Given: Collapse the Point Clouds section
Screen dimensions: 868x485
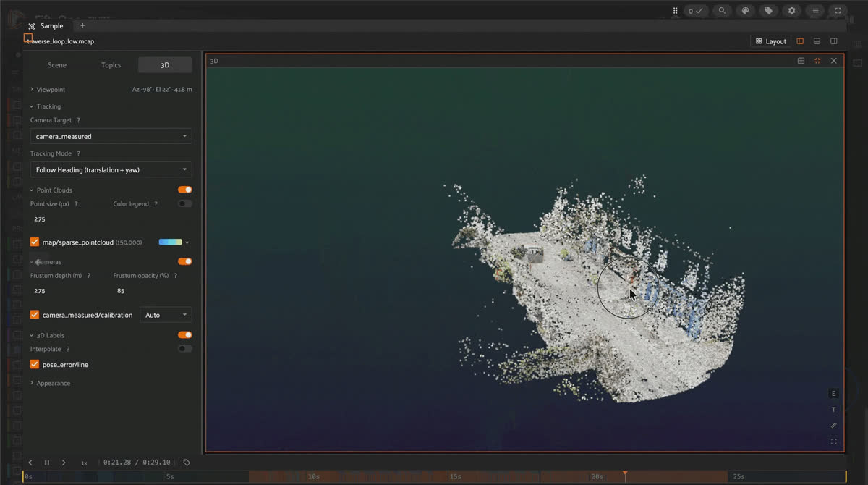Looking at the screenshot, I should click(x=54, y=190).
